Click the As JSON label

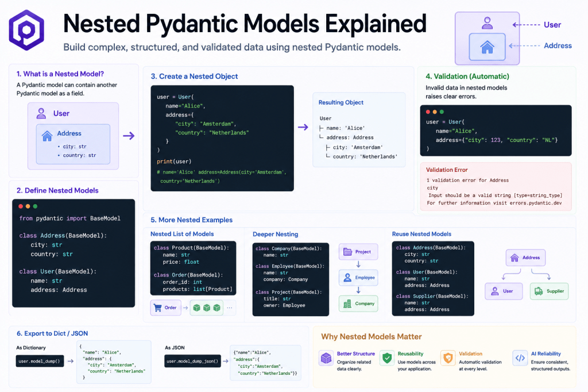click(175, 348)
